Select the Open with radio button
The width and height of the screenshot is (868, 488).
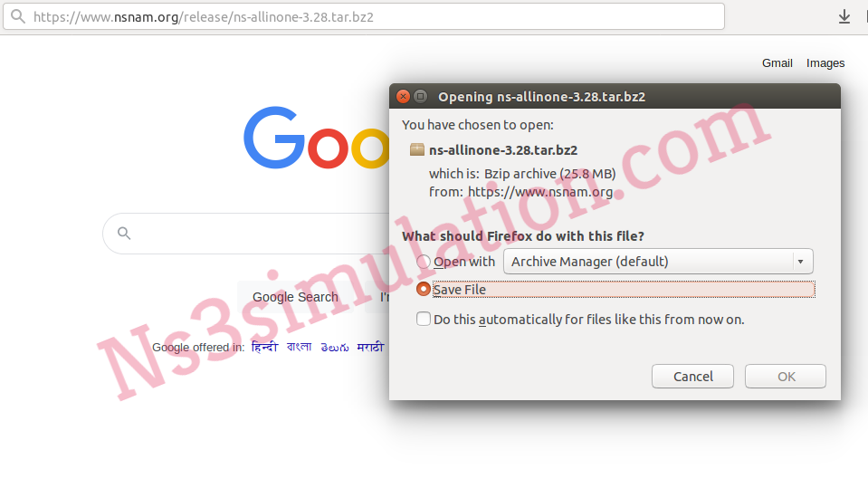424,262
